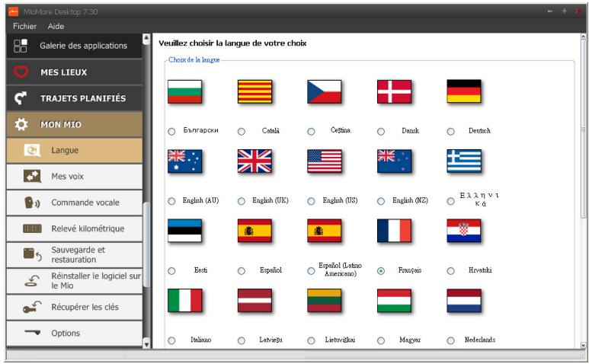This screenshot has width=589, height=364.
Task: Open the Mes voix item
Action: click(x=75, y=177)
